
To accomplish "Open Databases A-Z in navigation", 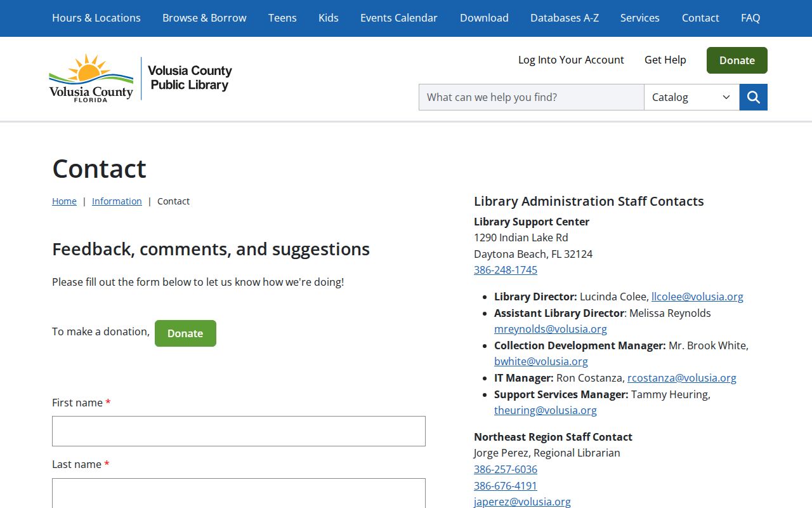I will tap(565, 18).
